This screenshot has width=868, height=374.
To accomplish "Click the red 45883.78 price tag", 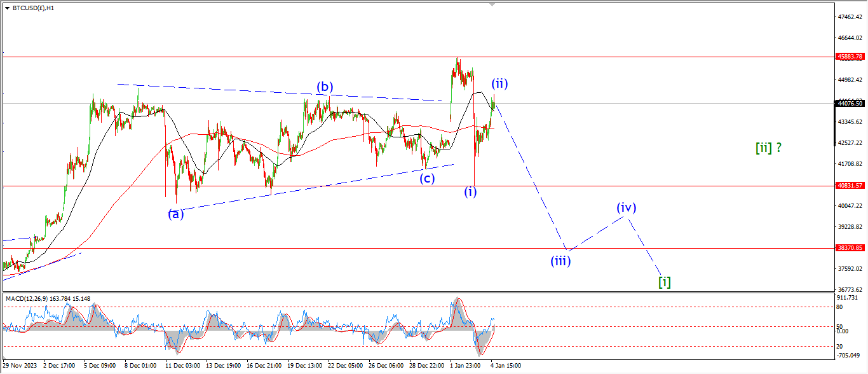I will point(850,57).
